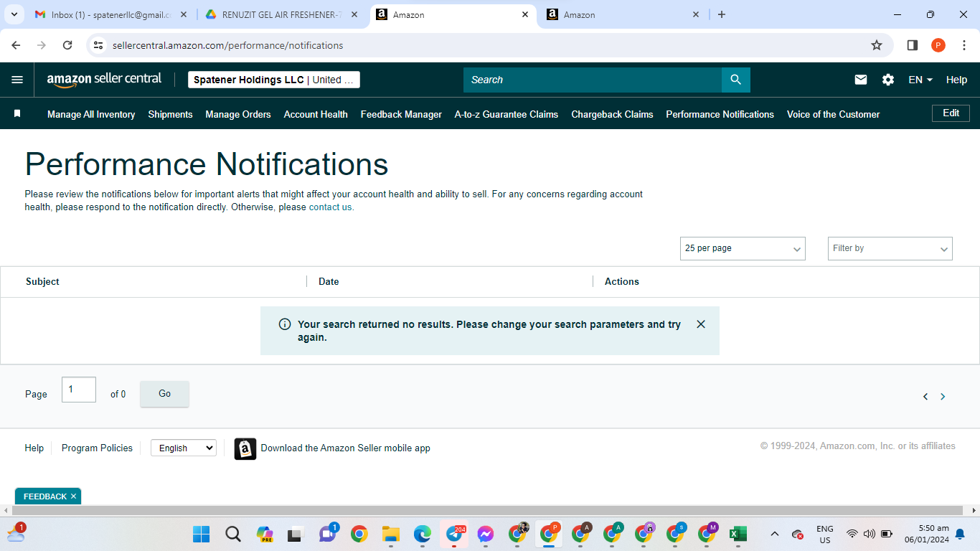Open Voice of the Customer

(833, 114)
